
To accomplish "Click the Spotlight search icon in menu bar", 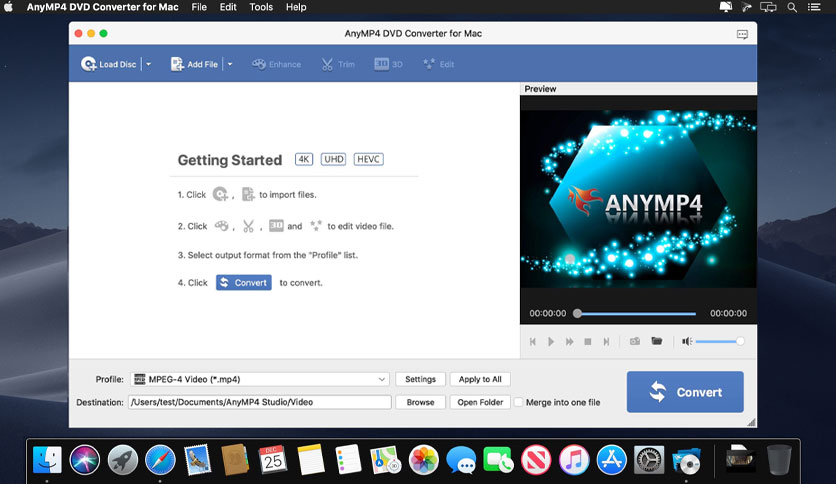I will [x=792, y=7].
